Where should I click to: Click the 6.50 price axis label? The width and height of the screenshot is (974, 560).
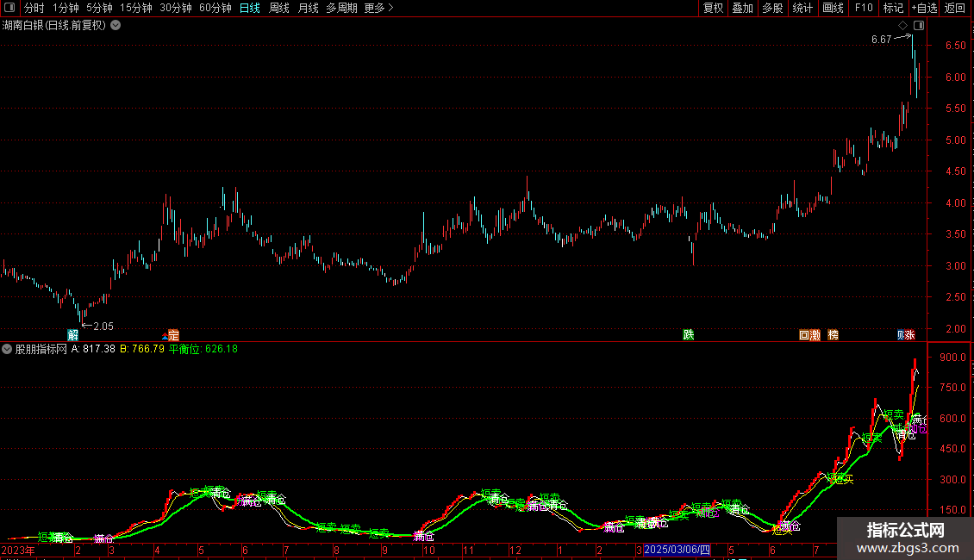[x=955, y=46]
